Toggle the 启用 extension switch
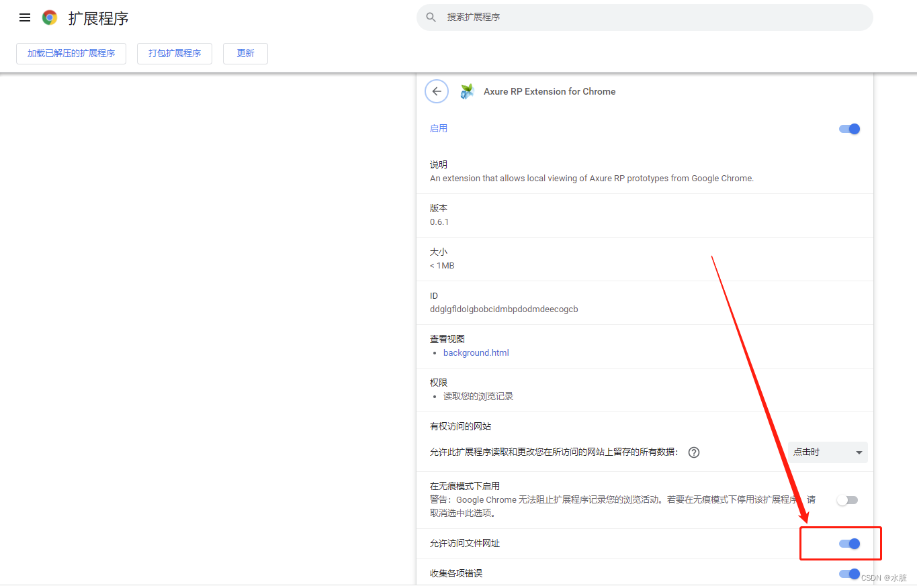Viewport: 917px width, 588px height. [x=849, y=129]
